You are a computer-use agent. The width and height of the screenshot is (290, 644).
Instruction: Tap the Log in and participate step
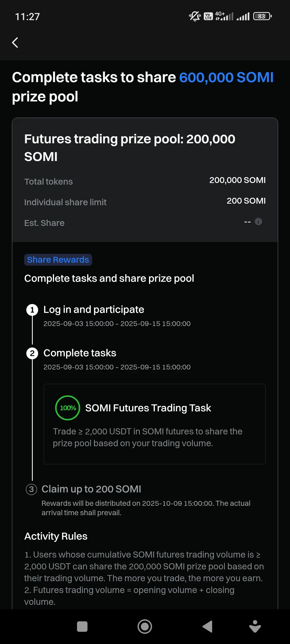[x=94, y=310]
